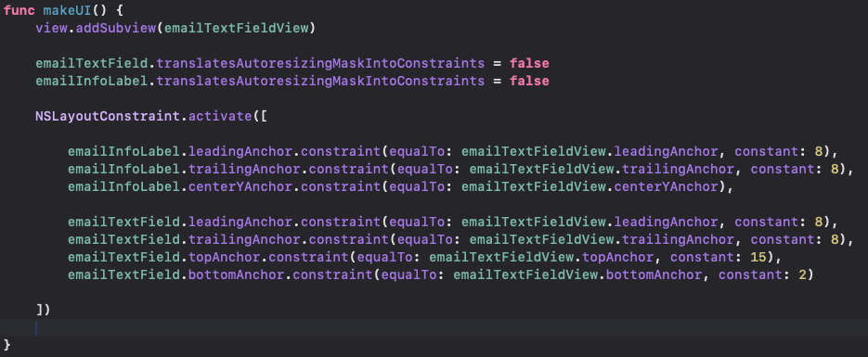Select emailTextFieldView inside addSubview parentheses
This screenshot has width=868, height=357.
pos(236,28)
